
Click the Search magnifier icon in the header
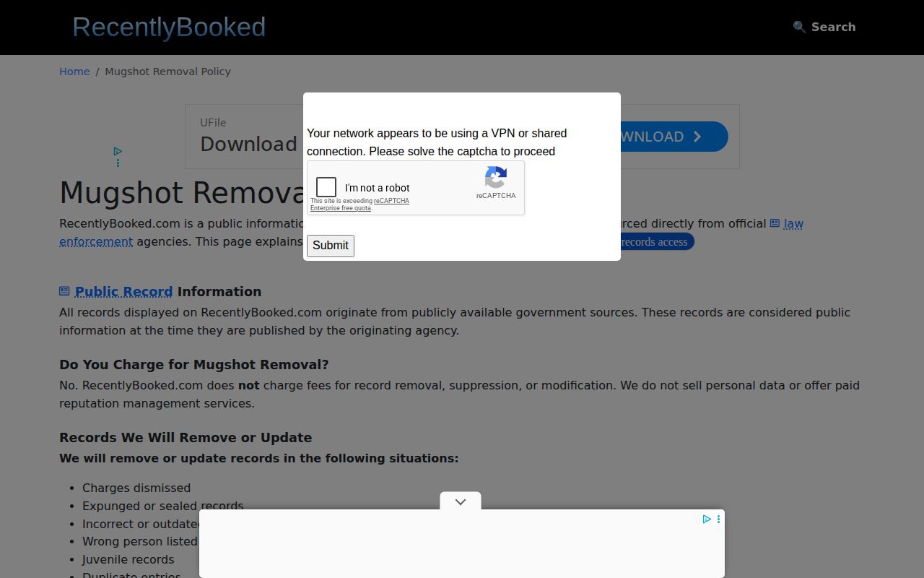pyautogui.click(x=799, y=27)
